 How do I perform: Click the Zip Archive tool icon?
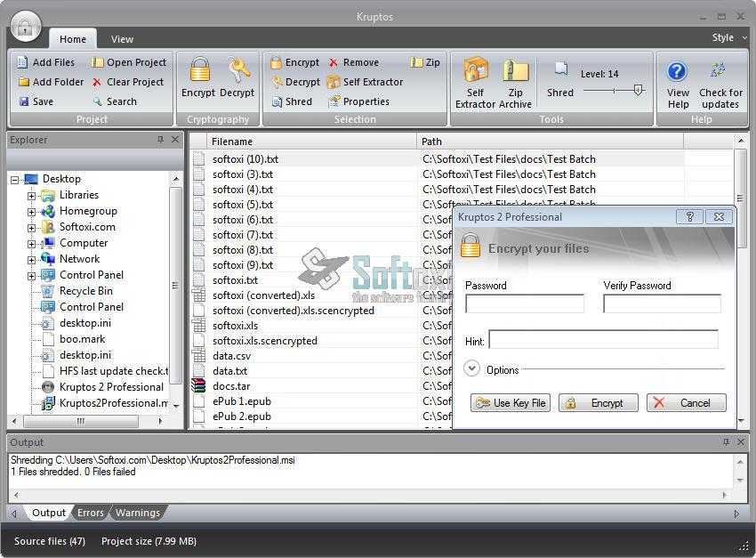pos(515,71)
